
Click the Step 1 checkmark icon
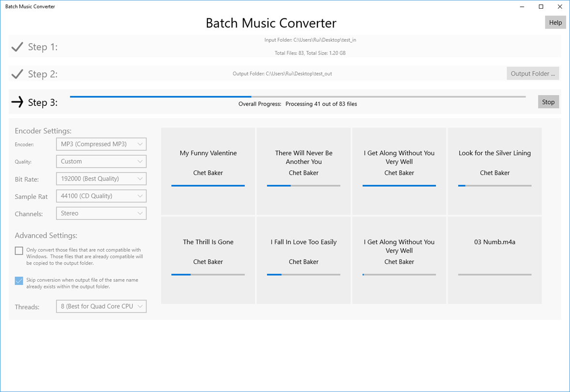17,47
